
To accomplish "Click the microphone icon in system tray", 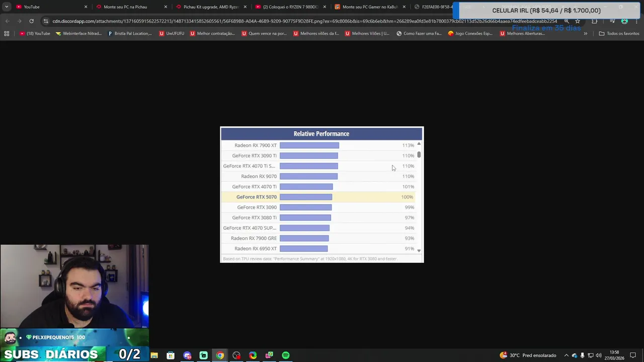I will [x=583, y=355].
